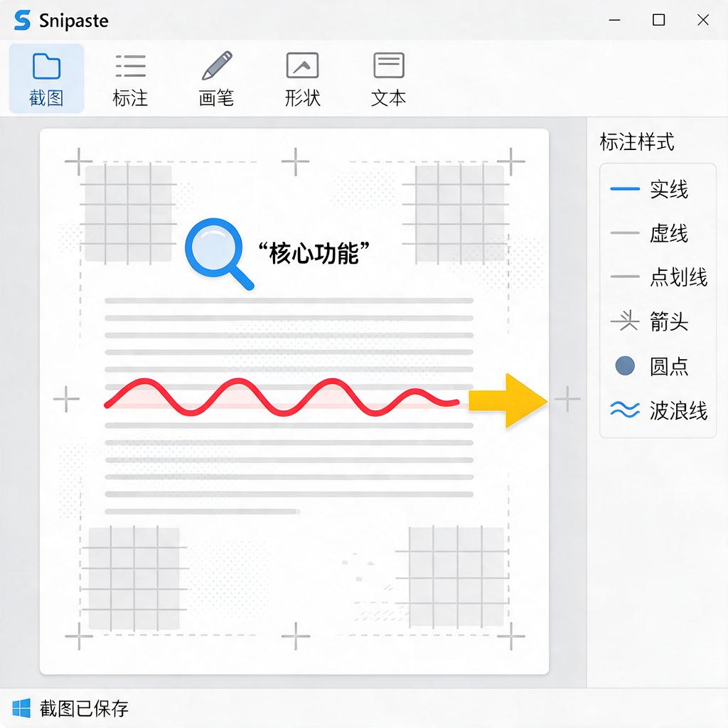Click the left middle crosshair selection handle
The image size is (728, 728).
click(x=66, y=399)
